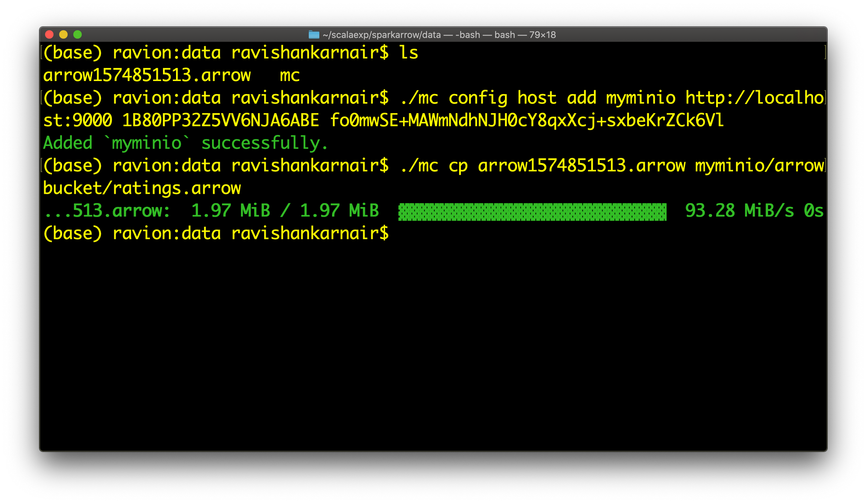Image resolution: width=867 pixels, height=504 pixels.
Task: Click the 'ls' command on first line
Action: point(409,53)
